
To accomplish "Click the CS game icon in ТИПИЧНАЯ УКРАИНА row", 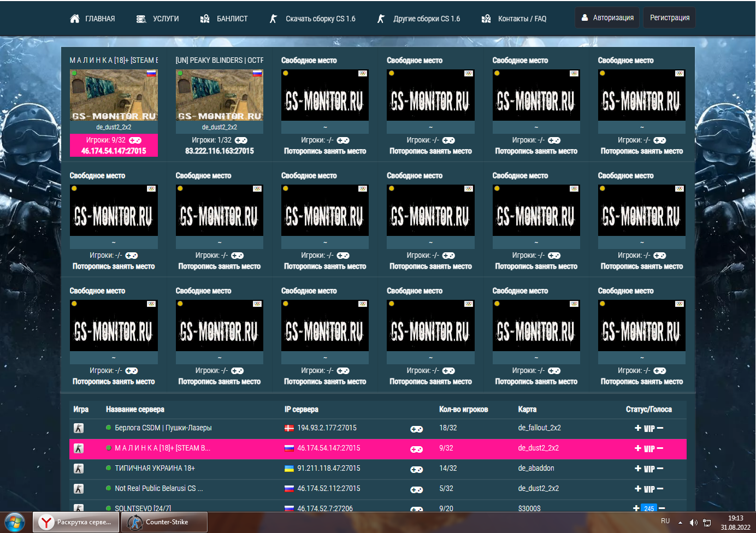I will point(79,469).
